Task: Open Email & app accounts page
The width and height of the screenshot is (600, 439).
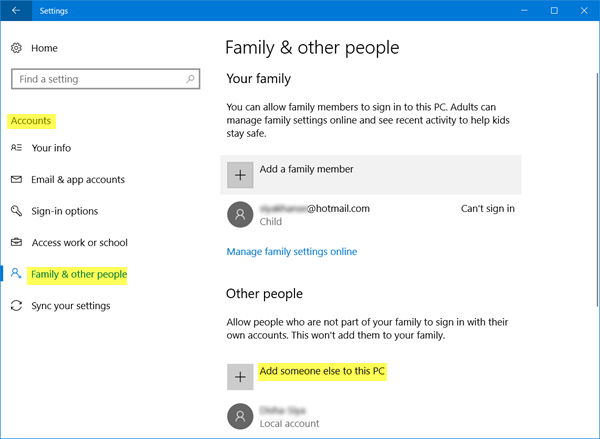Action: (x=78, y=180)
